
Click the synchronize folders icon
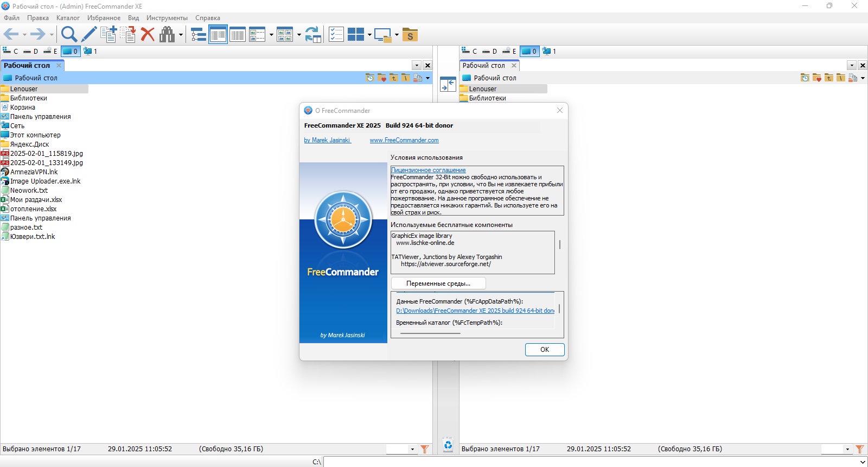point(313,35)
